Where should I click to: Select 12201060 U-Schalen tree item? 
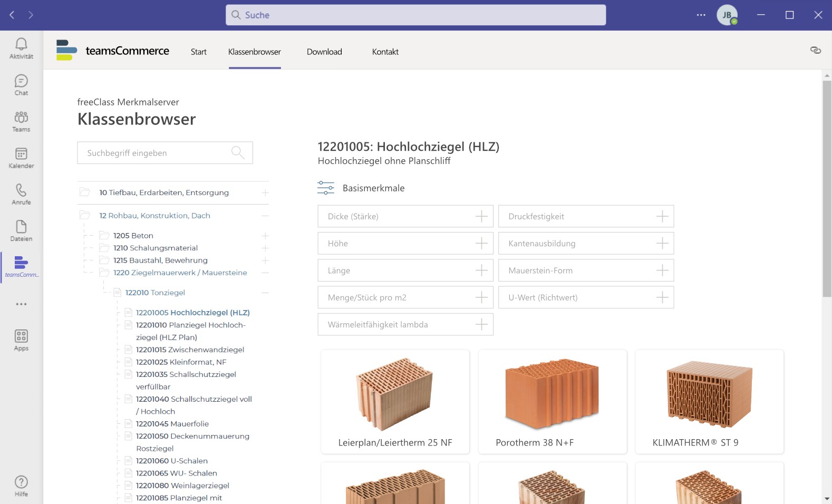point(172,461)
